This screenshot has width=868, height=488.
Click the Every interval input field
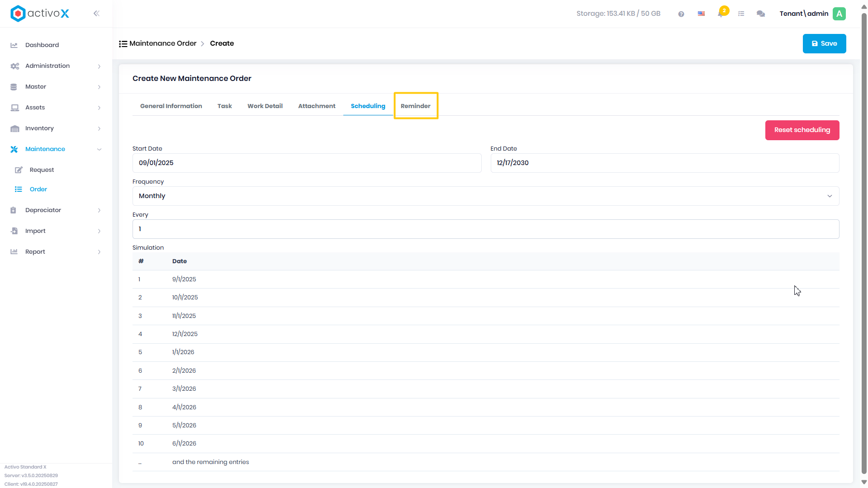coord(486,229)
